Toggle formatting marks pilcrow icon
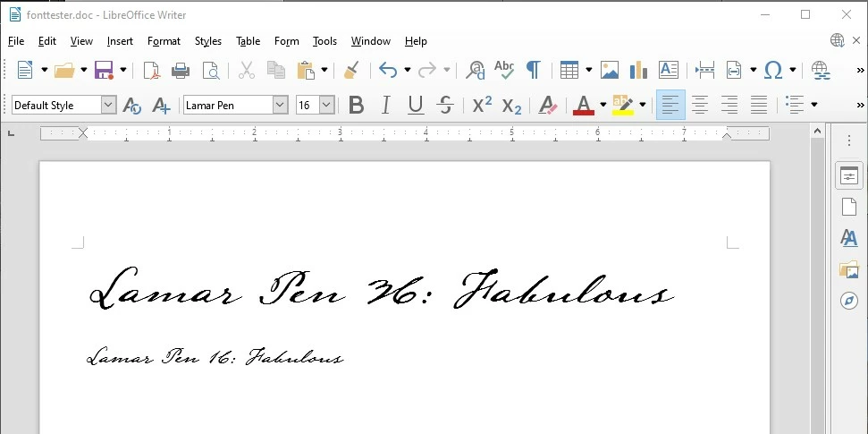The width and height of the screenshot is (868, 434). click(x=533, y=70)
